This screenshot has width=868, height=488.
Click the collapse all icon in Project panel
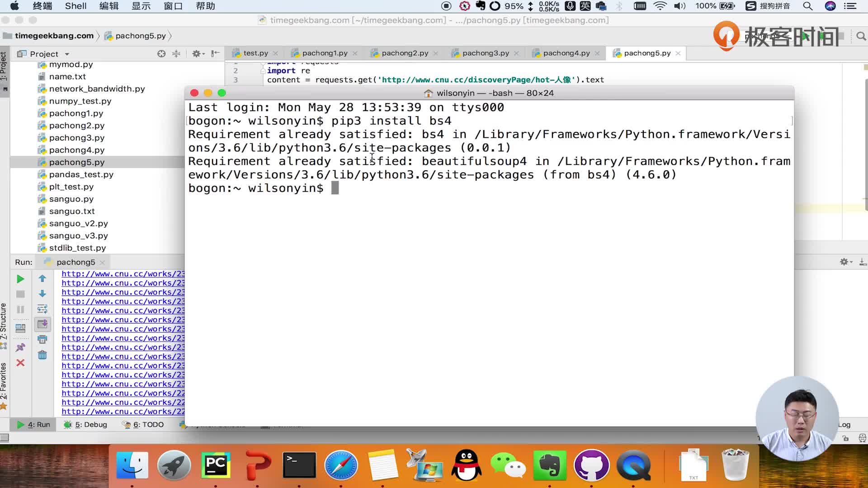click(176, 54)
